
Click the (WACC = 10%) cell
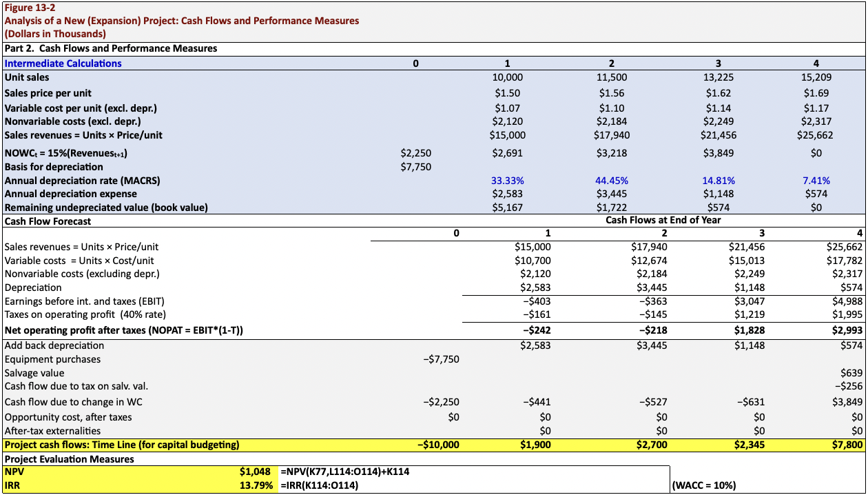[702, 485]
